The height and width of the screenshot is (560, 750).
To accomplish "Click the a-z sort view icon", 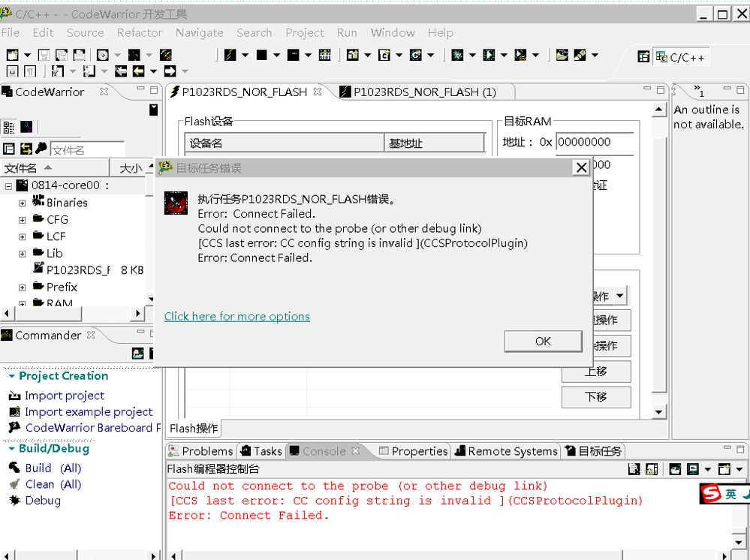I will pyautogui.click(x=26, y=127).
